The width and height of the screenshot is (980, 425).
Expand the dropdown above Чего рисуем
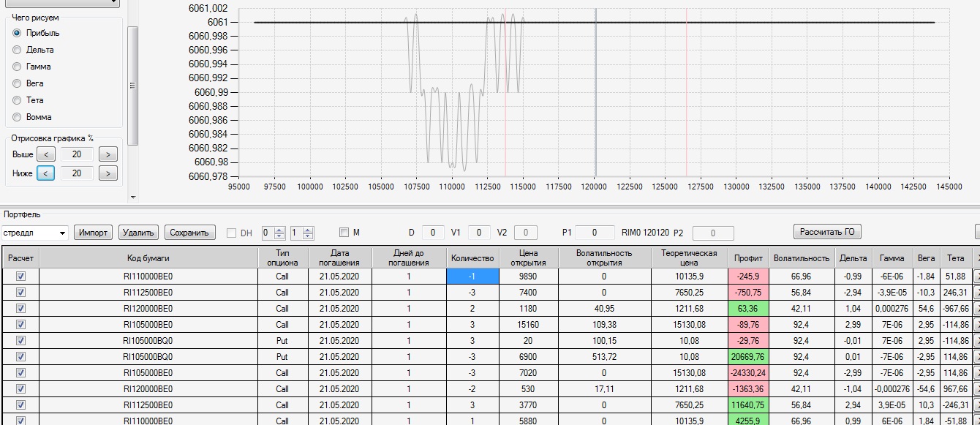pos(113,3)
